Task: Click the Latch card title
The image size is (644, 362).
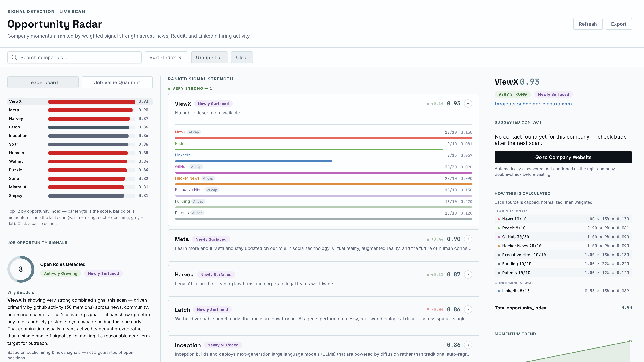Action: [182, 310]
